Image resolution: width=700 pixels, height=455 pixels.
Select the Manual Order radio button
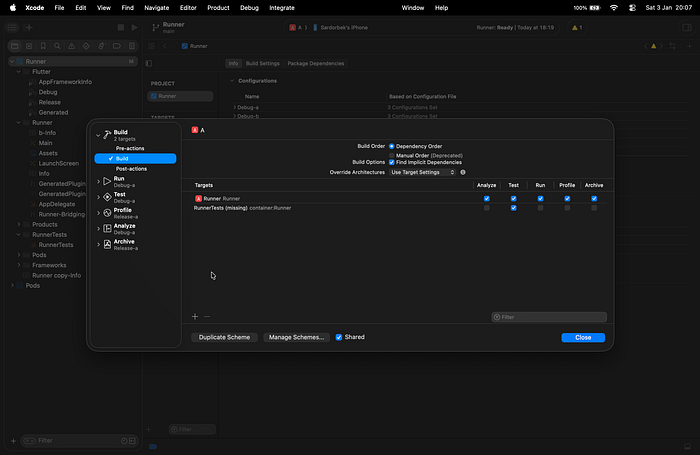[x=392, y=155]
